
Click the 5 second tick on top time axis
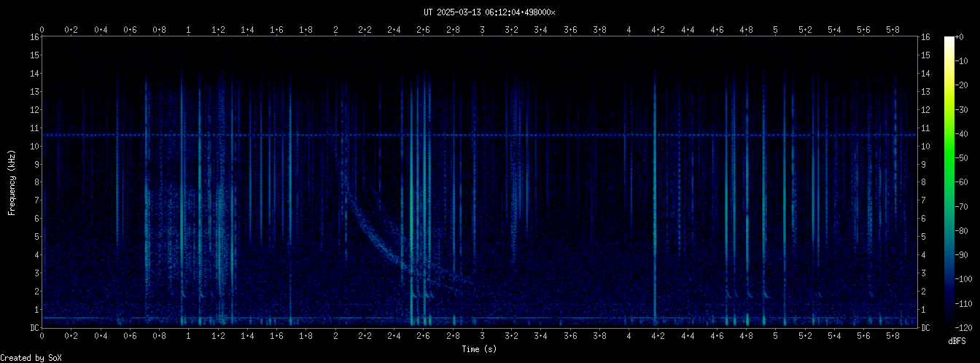(776, 29)
